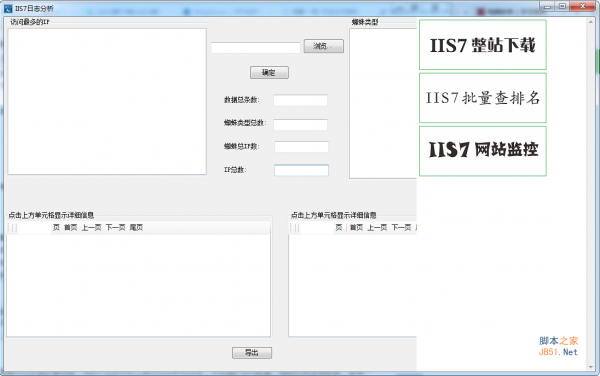Open the IIS7 整站下载 banner
This screenshot has height=376, width=600.
coord(483,45)
